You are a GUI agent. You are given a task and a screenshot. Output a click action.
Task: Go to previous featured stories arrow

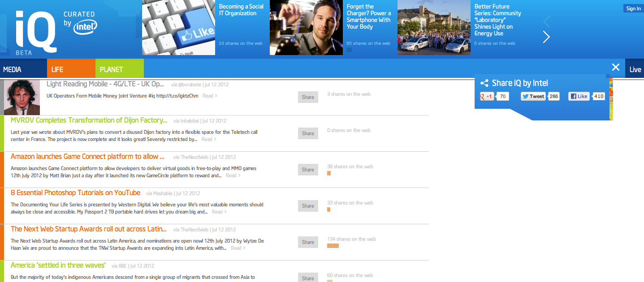click(x=546, y=21)
